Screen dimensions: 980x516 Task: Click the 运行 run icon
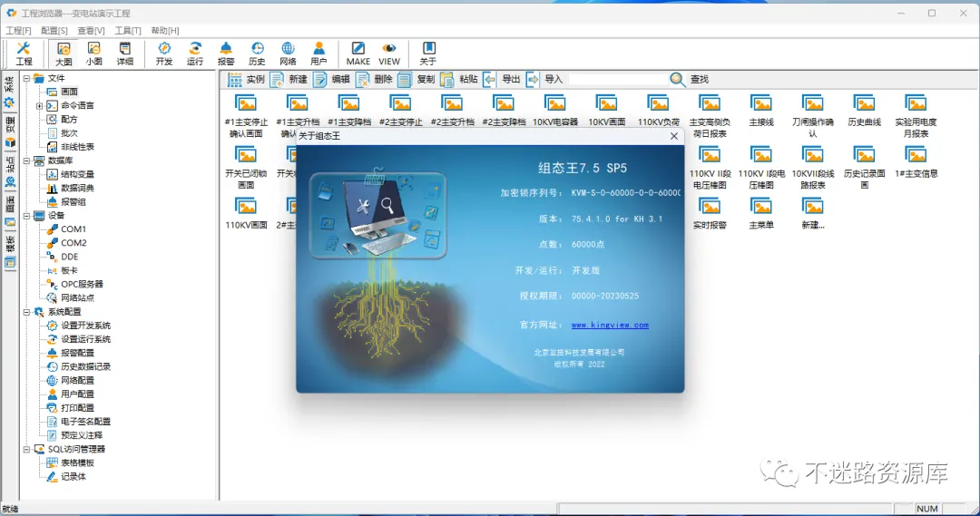tap(195, 54)
